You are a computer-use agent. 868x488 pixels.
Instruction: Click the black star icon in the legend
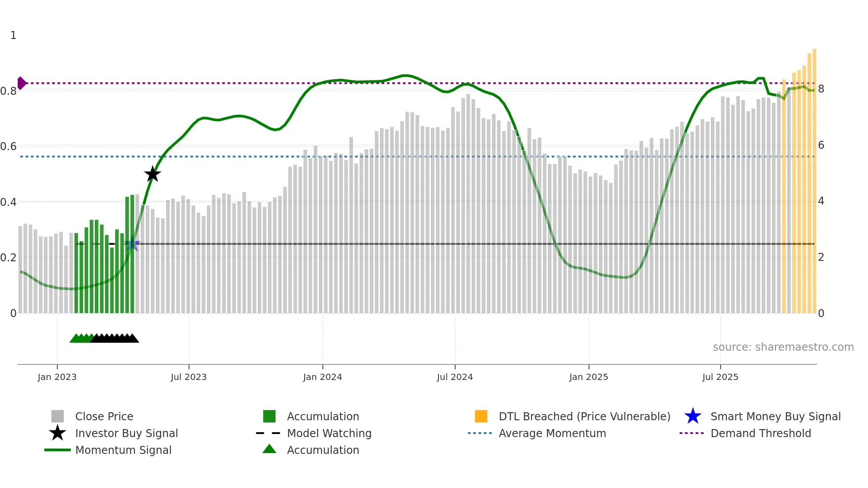(58, 433)
